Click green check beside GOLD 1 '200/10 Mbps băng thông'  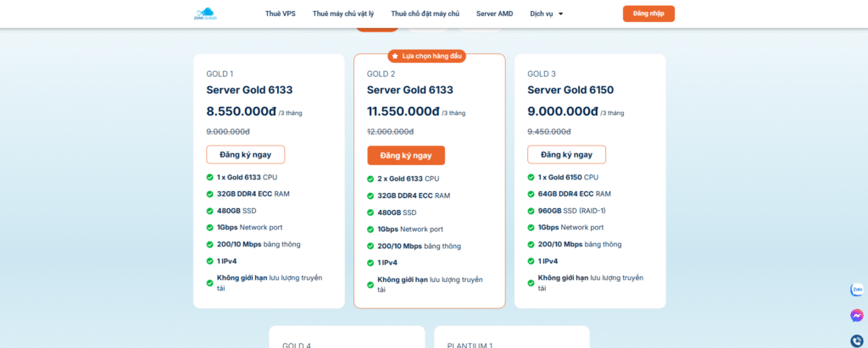click(210, 244)
